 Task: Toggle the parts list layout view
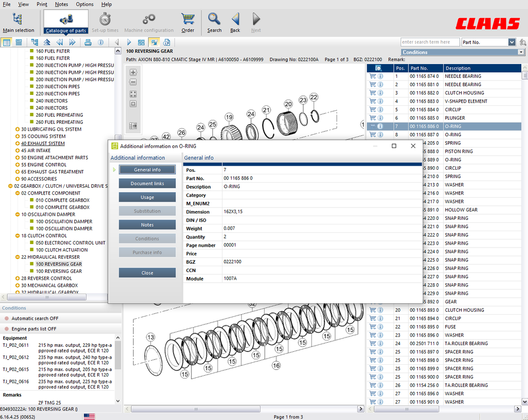point(6,42)
